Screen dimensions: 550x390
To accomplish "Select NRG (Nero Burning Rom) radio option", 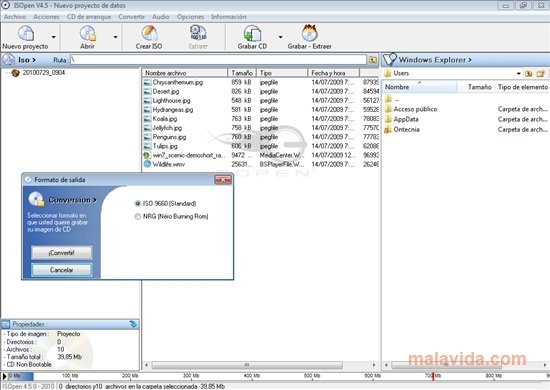I will pos(138,216).
